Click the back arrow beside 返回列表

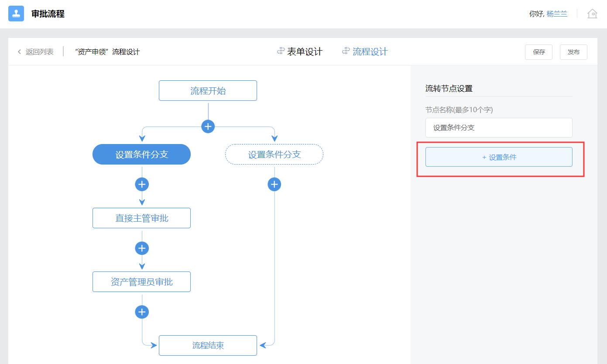19,52
